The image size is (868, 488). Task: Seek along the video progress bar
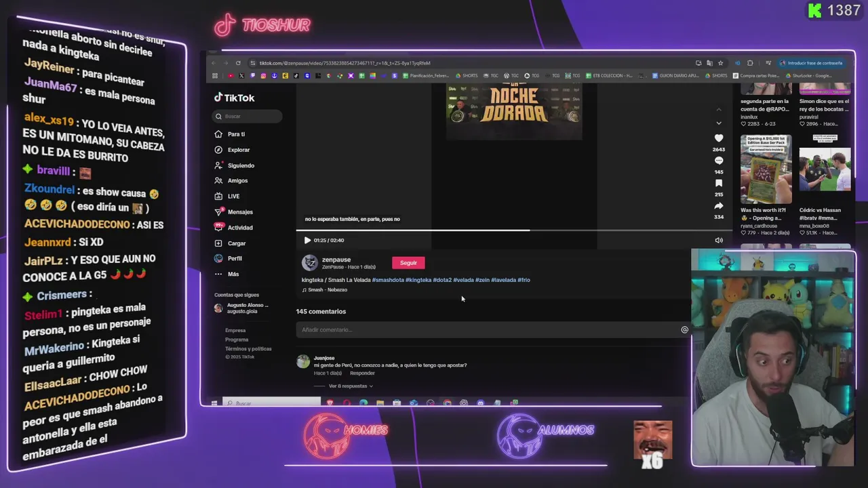(514, 230)
